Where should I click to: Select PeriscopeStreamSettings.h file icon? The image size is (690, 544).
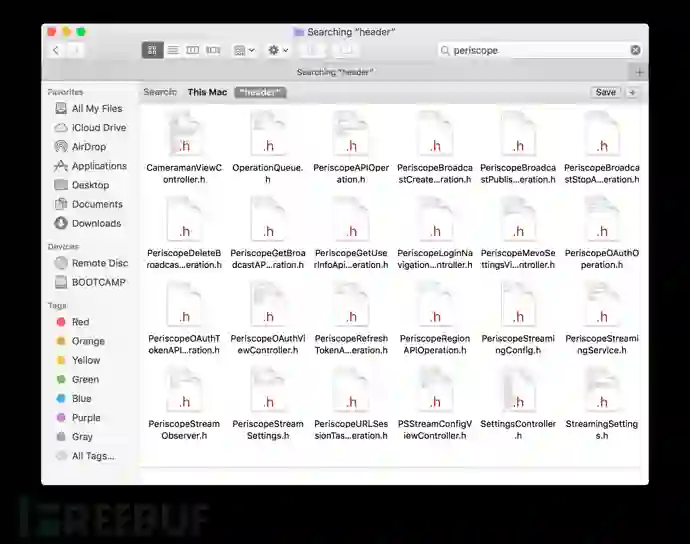tap(268, 390)
